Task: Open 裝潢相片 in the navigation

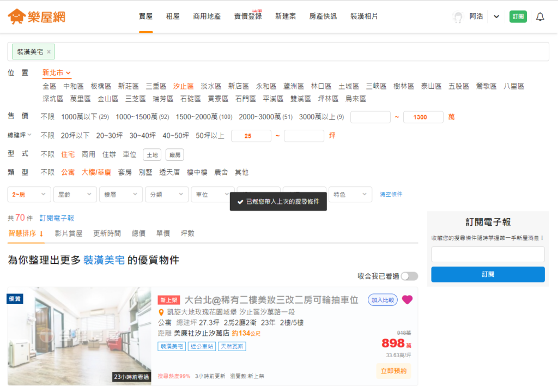Action: pos(364,16)
